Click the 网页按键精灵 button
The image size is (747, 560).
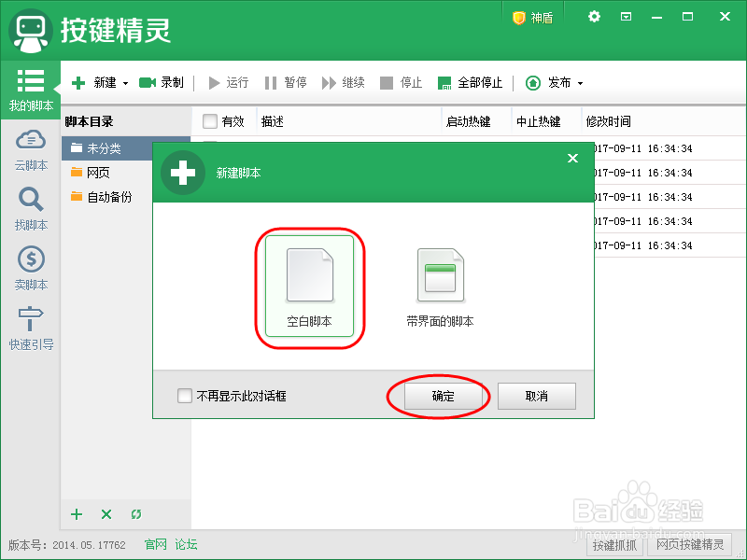click(690, 544)
